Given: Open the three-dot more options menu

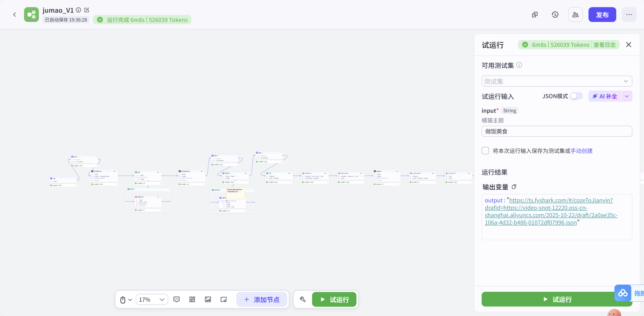Looking at the screenshot, I should (x=629, y=15).
